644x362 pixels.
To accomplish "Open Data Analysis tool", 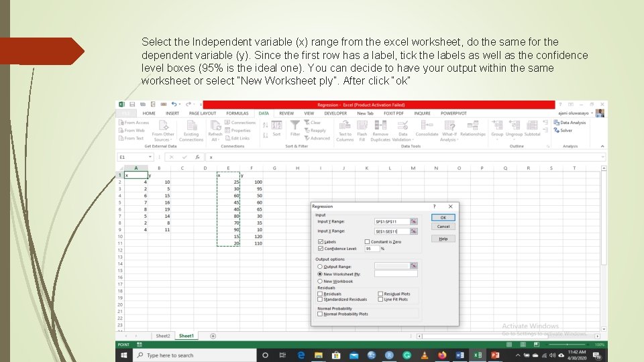I will (x=570, y=122).
